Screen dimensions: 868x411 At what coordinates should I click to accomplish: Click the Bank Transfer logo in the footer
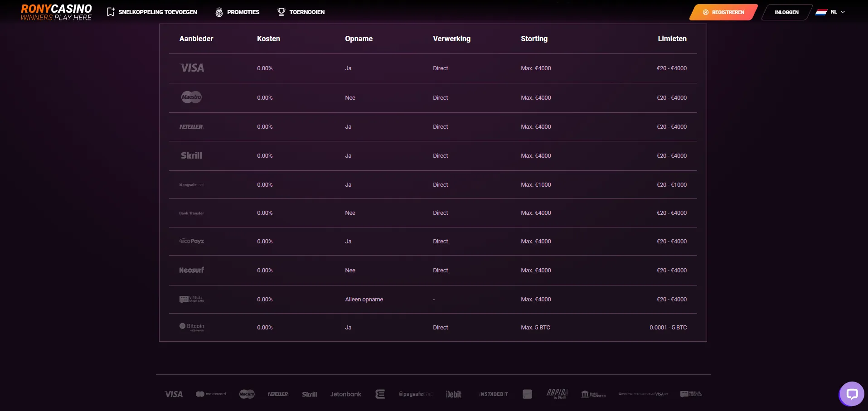593,394
